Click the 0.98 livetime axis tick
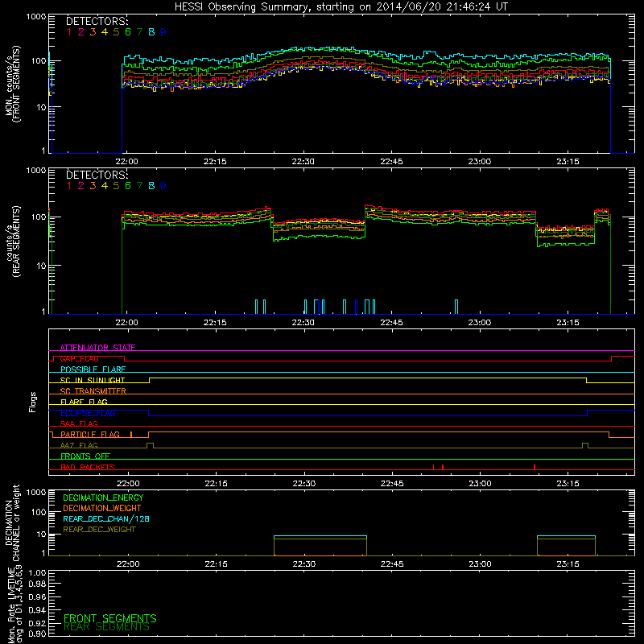Screen dimensions: 644x644 [37, 584]
